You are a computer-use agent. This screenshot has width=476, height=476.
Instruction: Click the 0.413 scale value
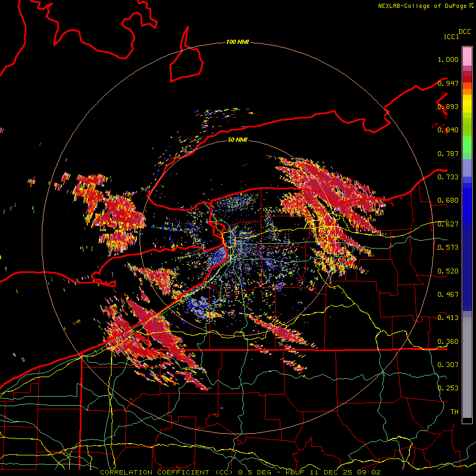click(x=448, y=317)
